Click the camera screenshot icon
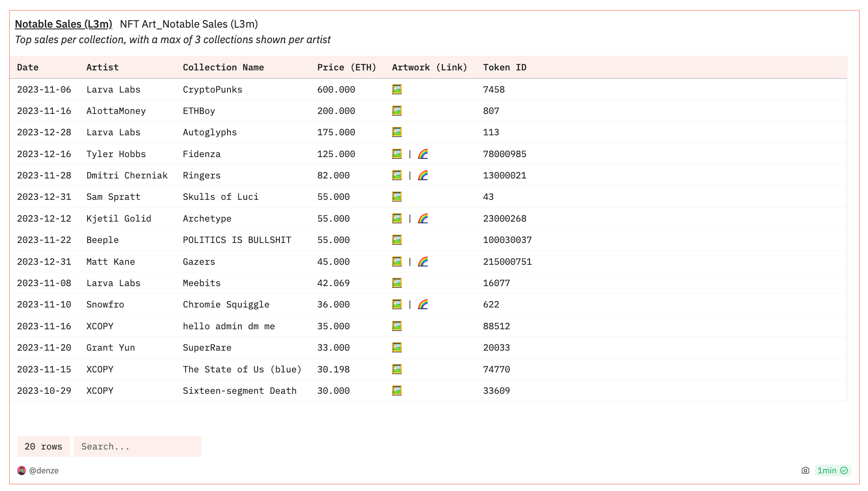 click(x=805, y=470)
